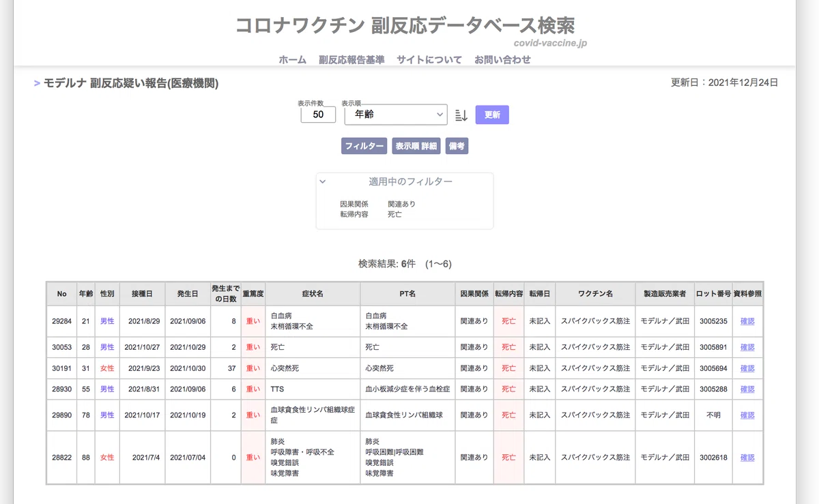Open the 表示順 dropdown showing 年齢
The height and width of the screenshot is (504, 819).
(396, 115)
